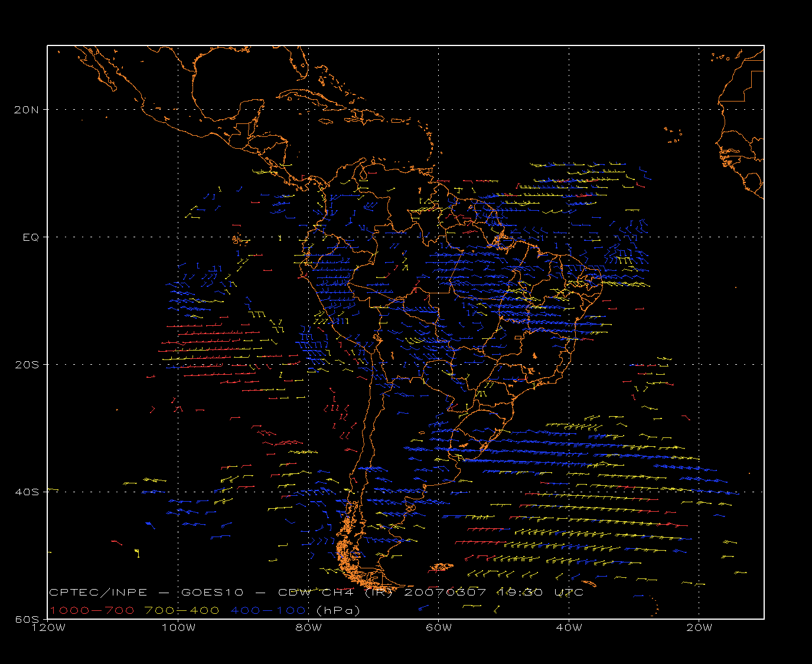Click the blue 400-100 legend entry
The image size is (812, 664).
pos(269,610)
